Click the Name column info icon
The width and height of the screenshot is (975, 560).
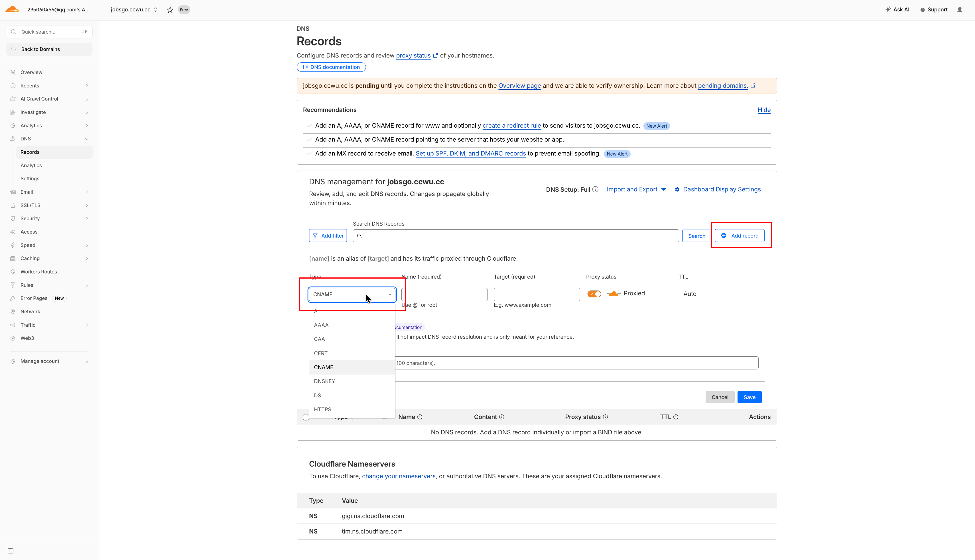[x=420, y=417]
